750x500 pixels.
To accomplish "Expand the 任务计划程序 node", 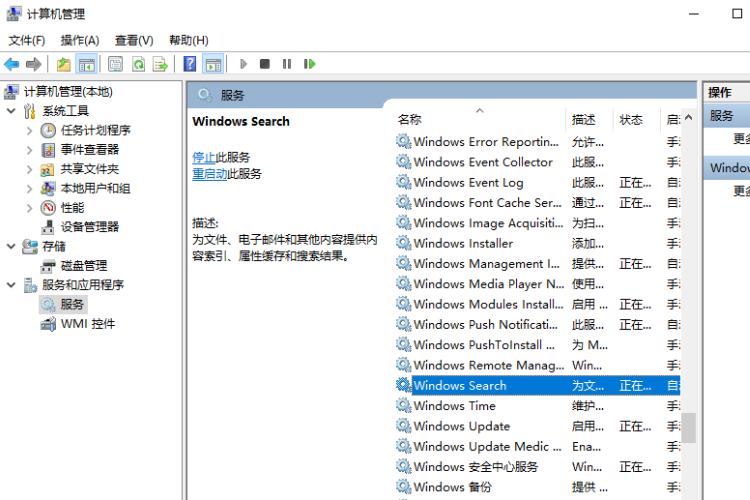I will point(29,130).
